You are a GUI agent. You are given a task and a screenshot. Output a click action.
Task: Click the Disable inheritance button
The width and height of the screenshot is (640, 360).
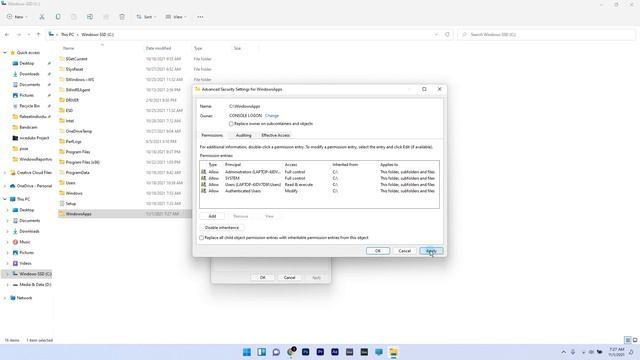coord(222,228)
